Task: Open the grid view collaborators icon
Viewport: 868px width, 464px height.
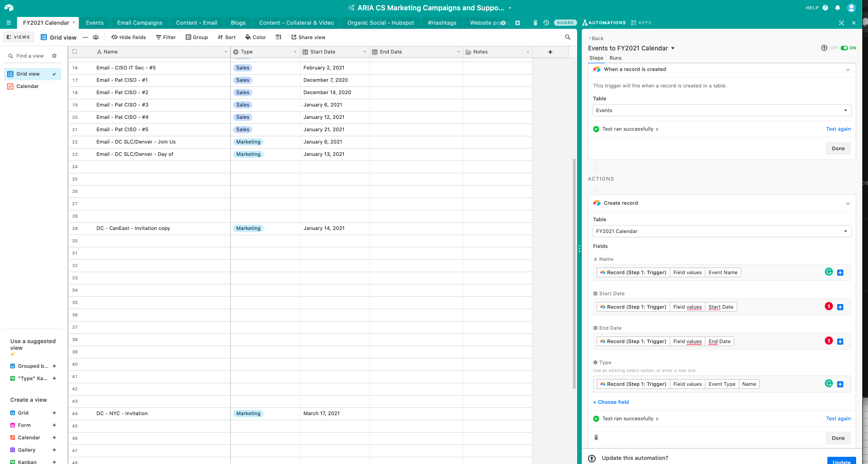Action: [96, 37]
